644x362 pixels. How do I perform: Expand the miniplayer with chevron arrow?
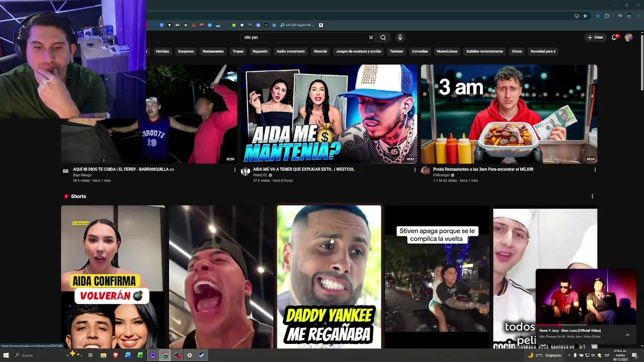click(x=627, y=335)
